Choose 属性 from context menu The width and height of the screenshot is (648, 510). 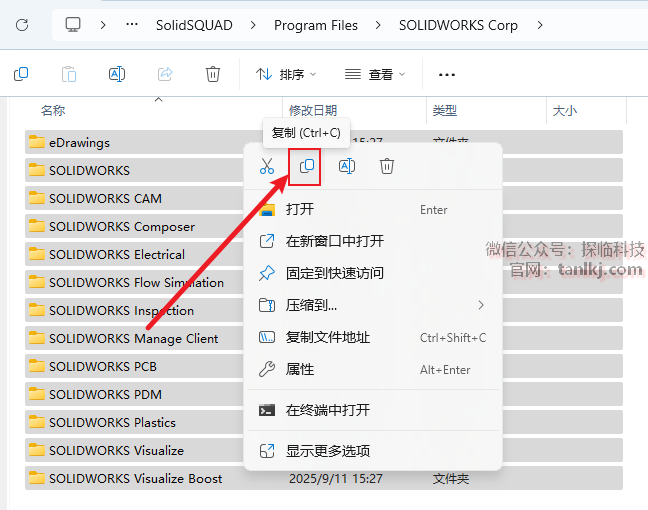tap(373, 369)
